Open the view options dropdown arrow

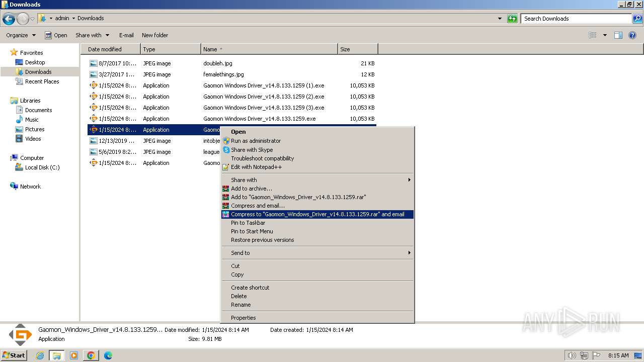click(605, 35)
